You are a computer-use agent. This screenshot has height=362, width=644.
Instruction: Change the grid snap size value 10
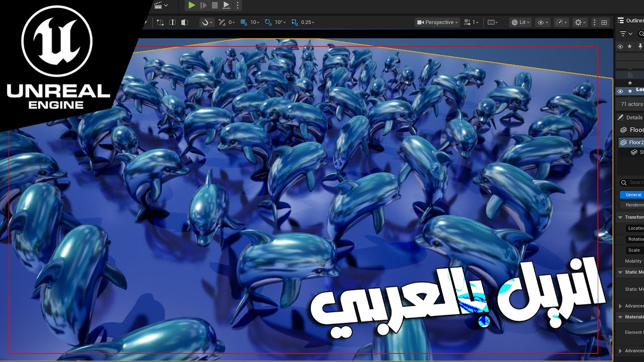click(x=255, y=22)
